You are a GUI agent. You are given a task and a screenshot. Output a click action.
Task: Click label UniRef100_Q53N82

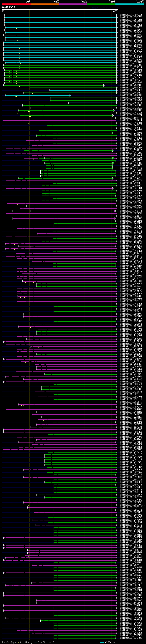pyautogui.click(x=131, y=85)
